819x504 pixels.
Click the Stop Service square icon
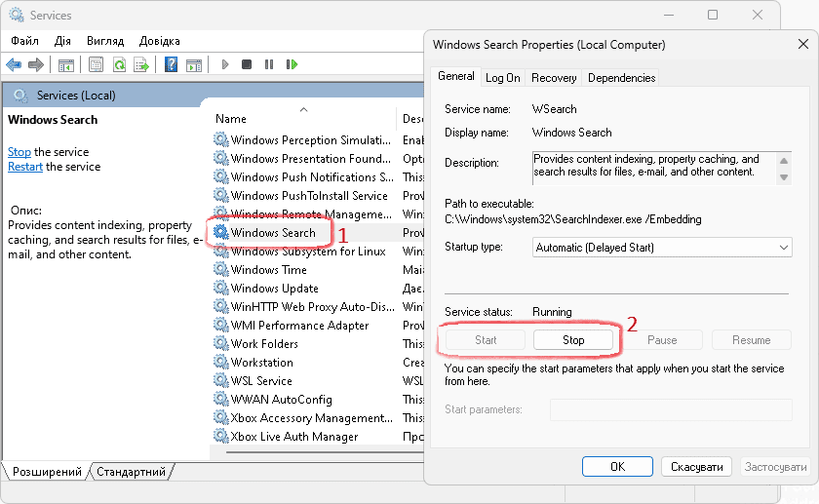pos(247,64)
